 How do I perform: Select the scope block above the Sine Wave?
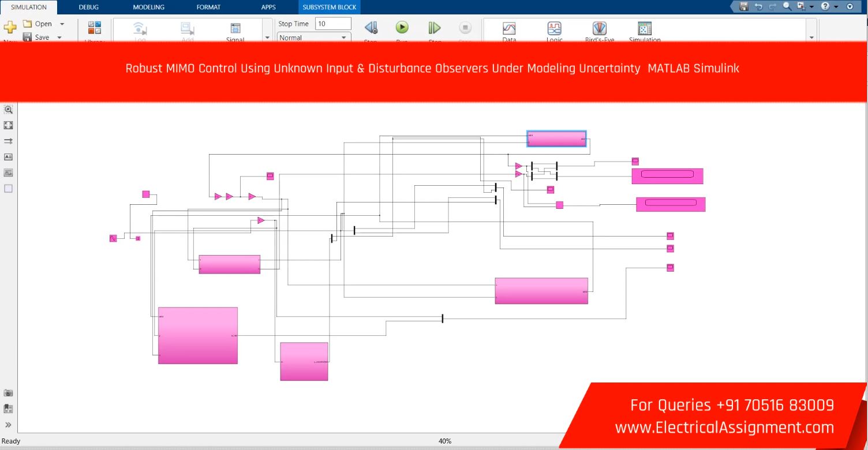point(146,194)
